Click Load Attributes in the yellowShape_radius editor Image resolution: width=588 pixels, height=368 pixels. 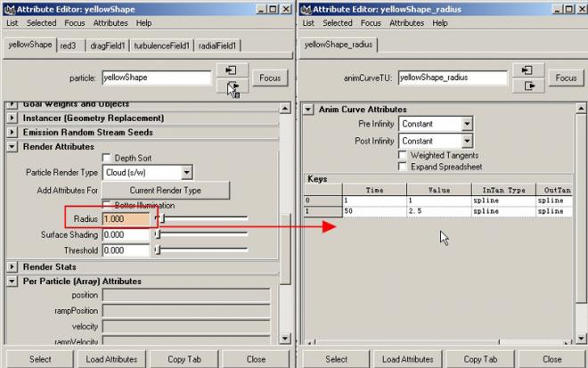tap(408, 359)
